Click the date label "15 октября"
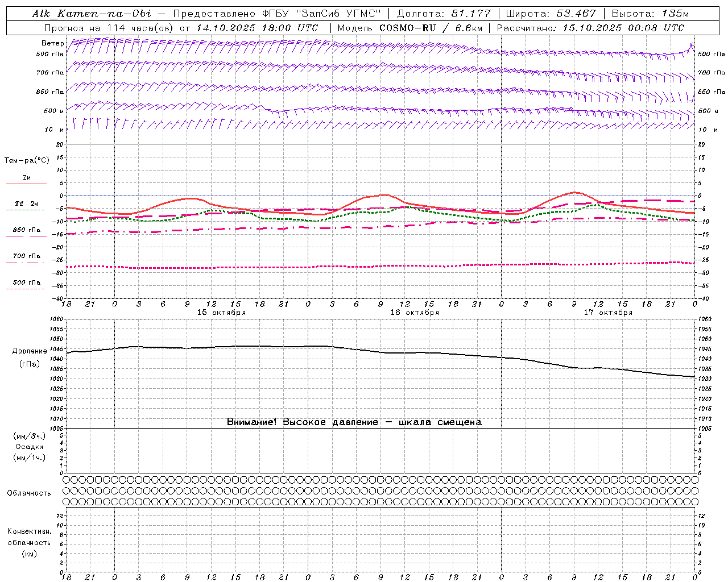This screenshot has height=582, width=728. pyautogui.click(x=221, y=313)
